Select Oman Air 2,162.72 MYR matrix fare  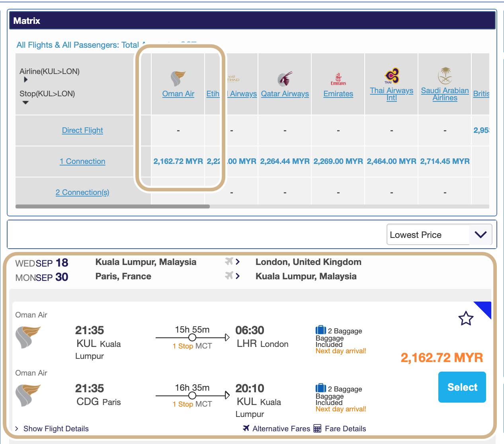coord(178,162)
